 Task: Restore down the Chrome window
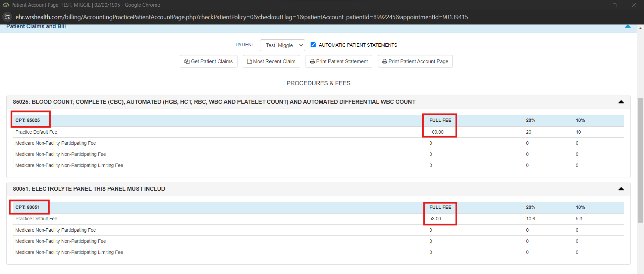(x=615, y=5)
